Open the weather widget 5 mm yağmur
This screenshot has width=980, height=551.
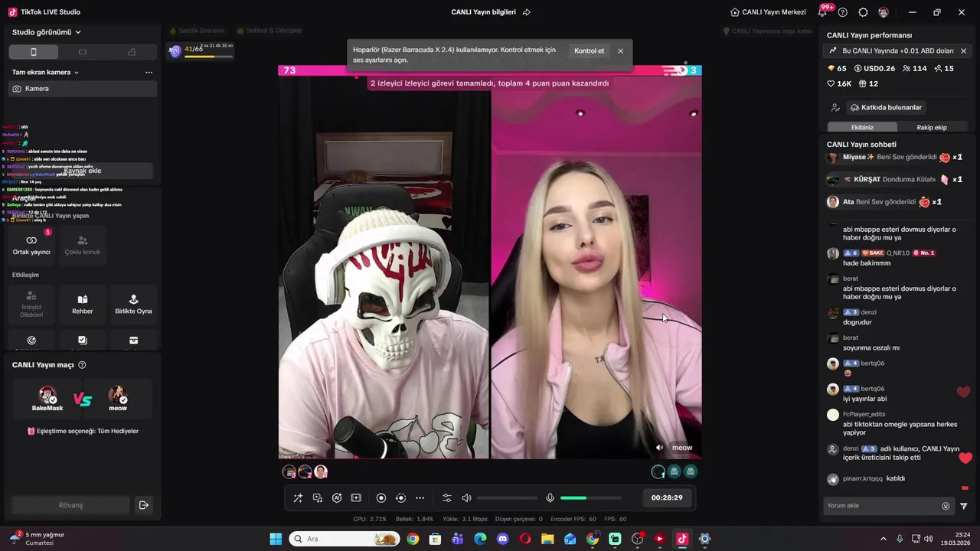click(37, 538)
